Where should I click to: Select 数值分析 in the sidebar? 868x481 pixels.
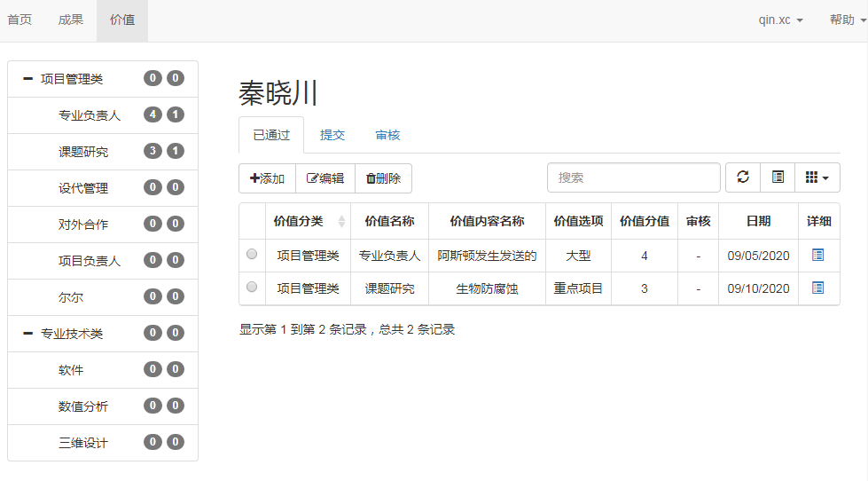(x=83, y=406)
